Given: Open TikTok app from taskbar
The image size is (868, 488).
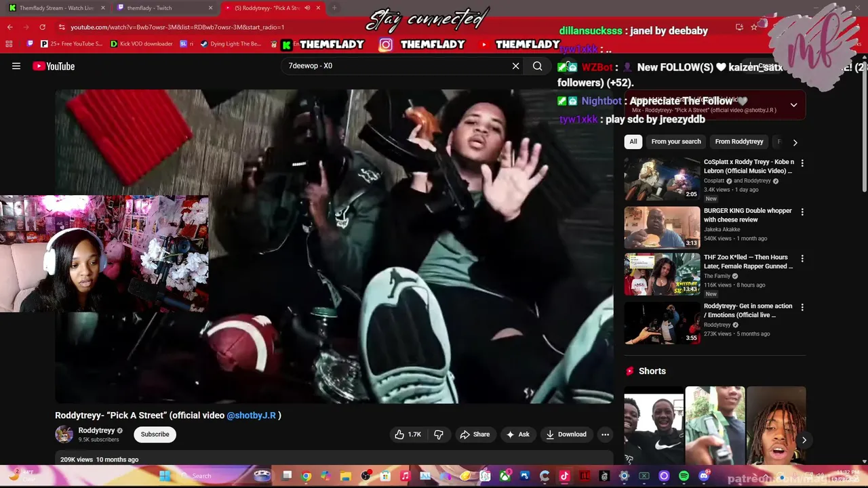Looking at the screenshot, I should (x=564, y=476).
